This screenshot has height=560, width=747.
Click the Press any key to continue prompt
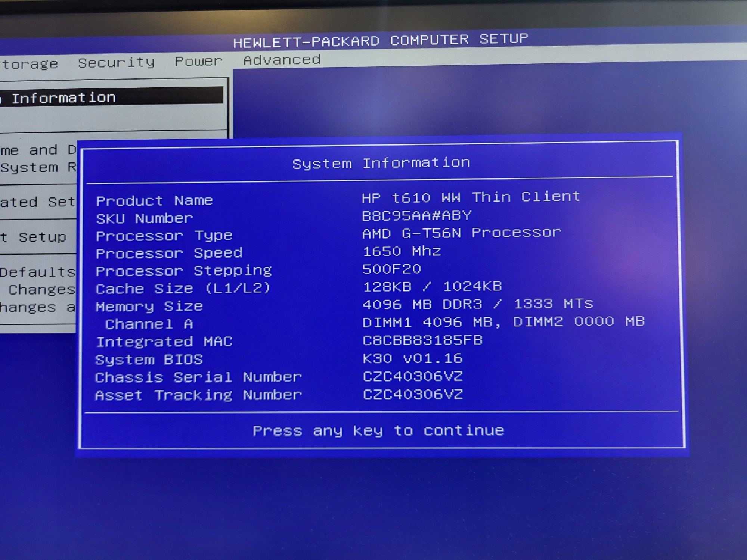coord(378,430)
